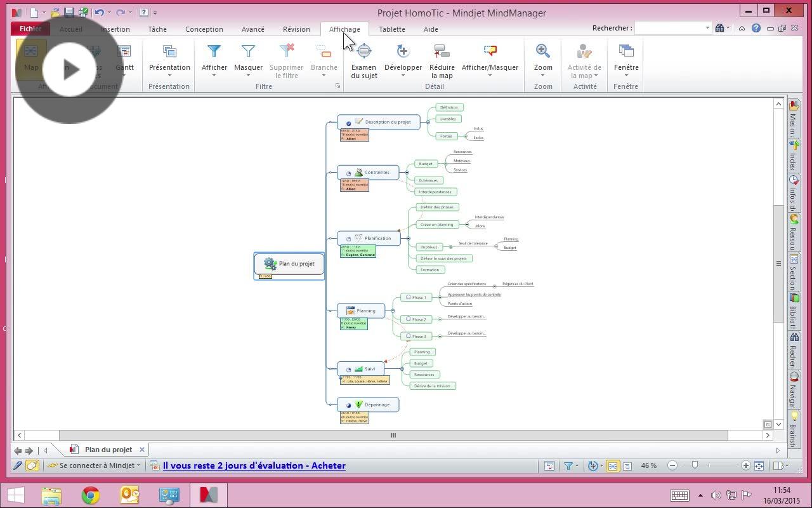Switch to the Tâche tab
The image size is (812, 508).
click(157, 29)
